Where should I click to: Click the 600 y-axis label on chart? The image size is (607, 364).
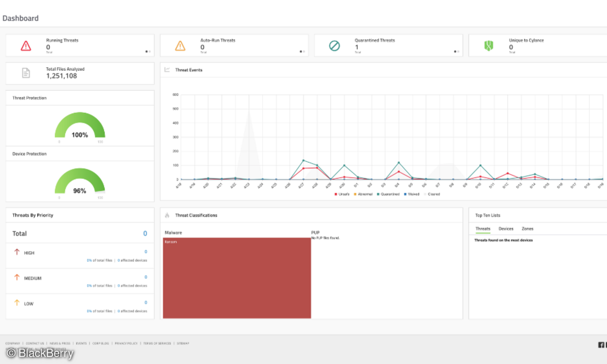pos(176,95)
